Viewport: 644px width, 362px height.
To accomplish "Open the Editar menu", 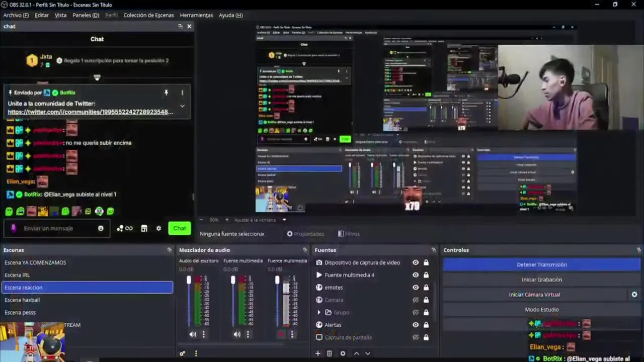I will coord(42,15).
